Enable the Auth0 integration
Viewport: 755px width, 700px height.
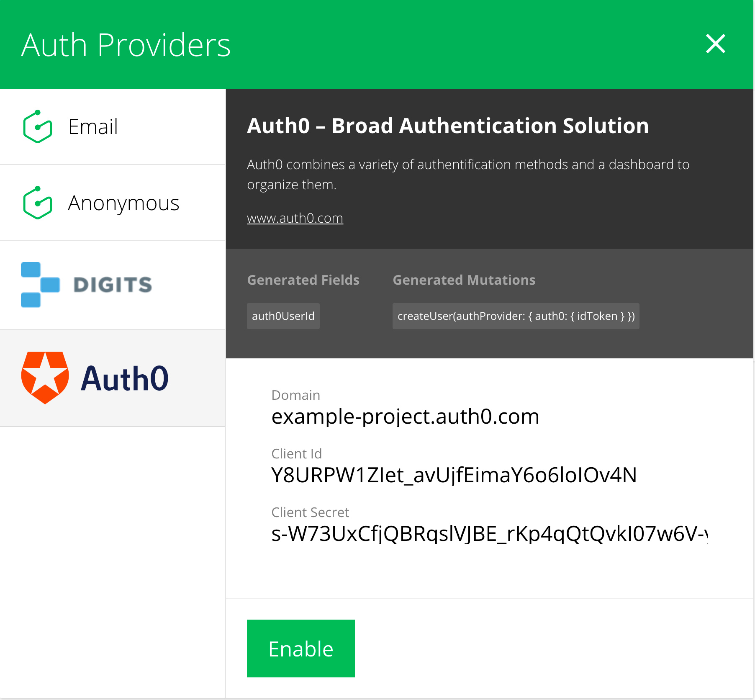(300, 649)
